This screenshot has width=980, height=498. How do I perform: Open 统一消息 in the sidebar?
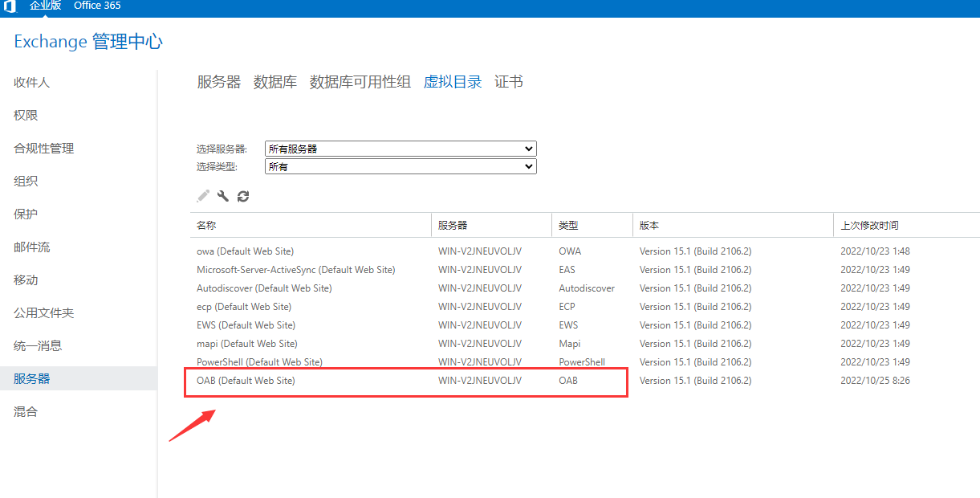pyautogui.click(x=38, y=346)
